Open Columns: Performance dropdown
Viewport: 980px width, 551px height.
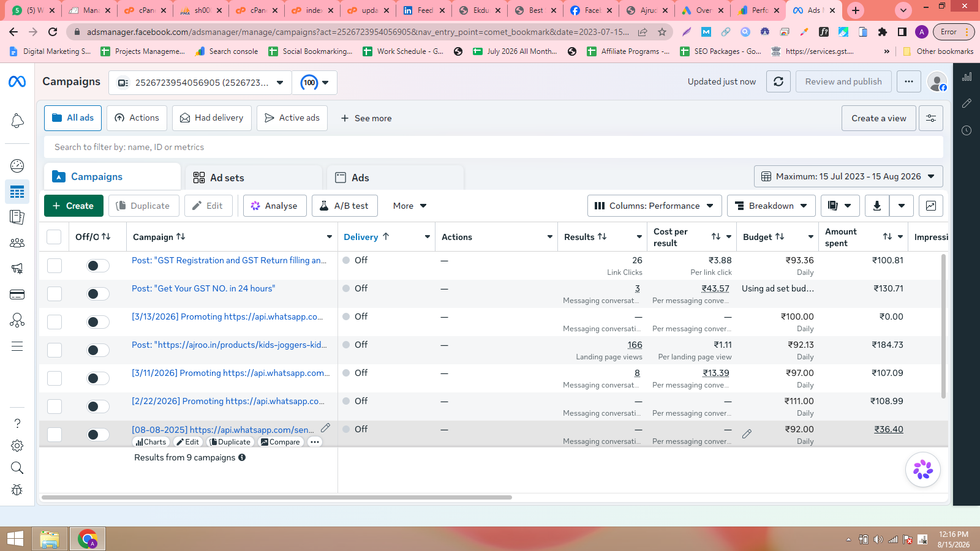[x=654, y=206]
